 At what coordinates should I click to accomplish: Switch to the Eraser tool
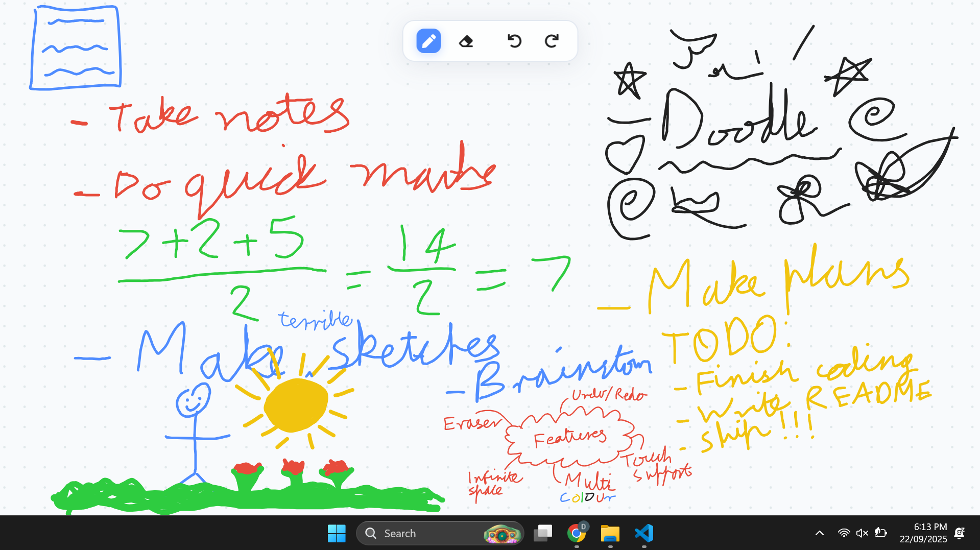pos(466,41)
